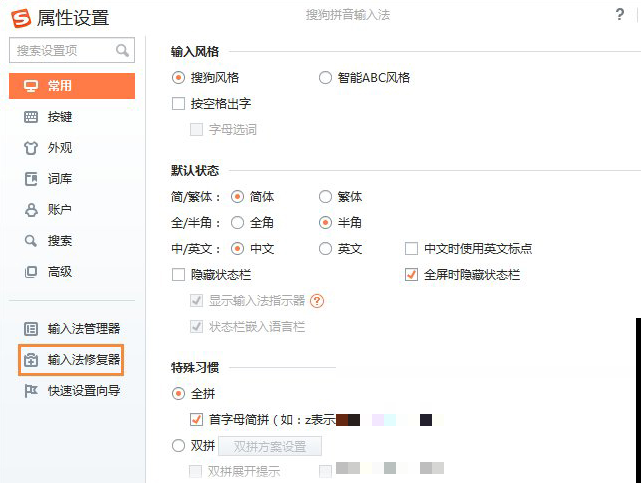Click the flag icon beside 快速设置向导
This screenshot has width=641, height=483.
(31, 391)
